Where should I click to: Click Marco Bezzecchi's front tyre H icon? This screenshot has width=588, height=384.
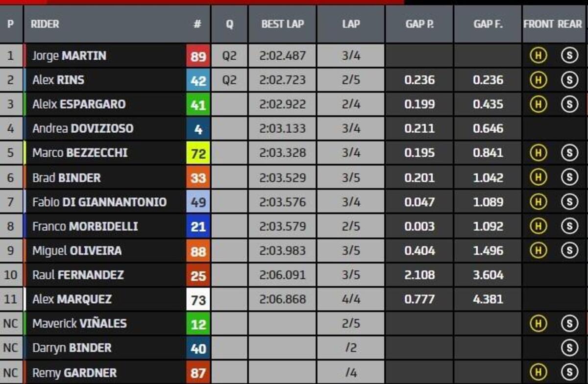tap(538, 153)
